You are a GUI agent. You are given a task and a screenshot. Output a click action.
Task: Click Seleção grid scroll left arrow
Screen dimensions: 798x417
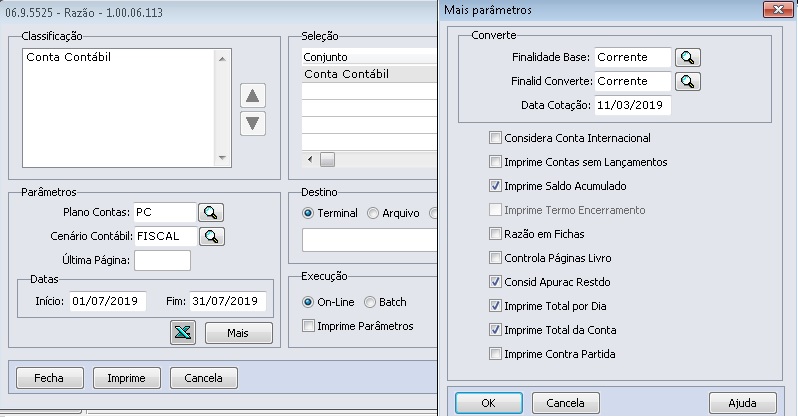click(x=310, y=159)
